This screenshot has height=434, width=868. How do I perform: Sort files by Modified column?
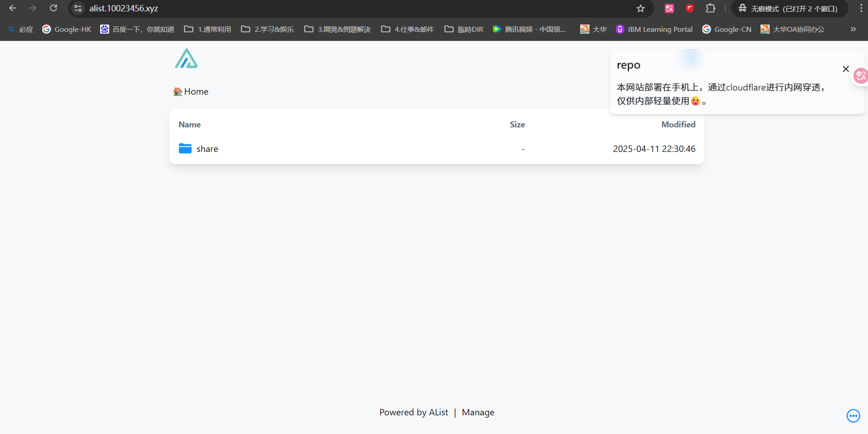tap(678, 125)
